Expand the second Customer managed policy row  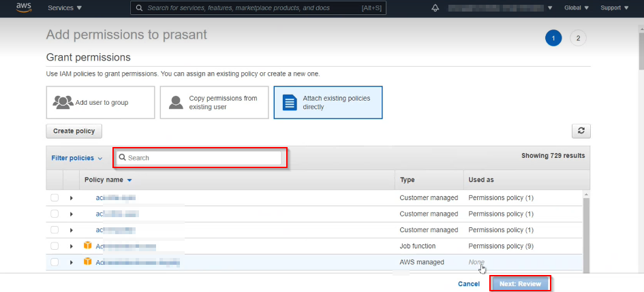point(71,214)
